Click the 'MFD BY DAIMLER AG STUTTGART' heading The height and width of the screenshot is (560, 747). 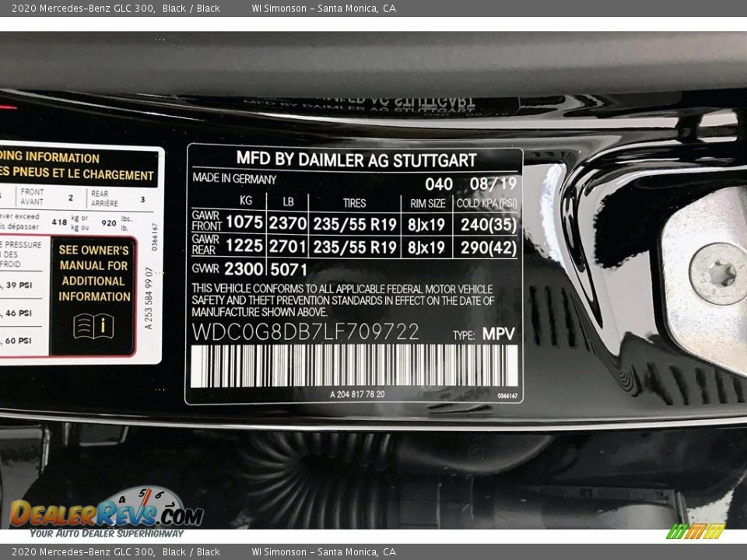point(356,159)
